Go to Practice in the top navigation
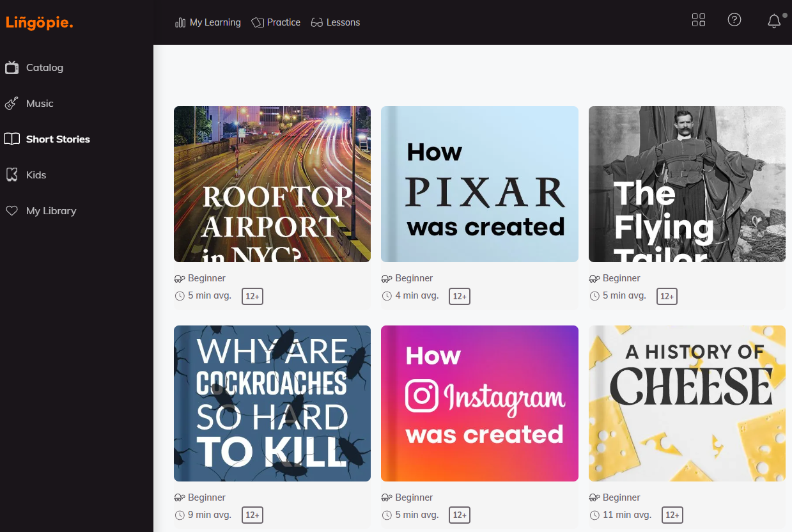 [x=276, y=22]
